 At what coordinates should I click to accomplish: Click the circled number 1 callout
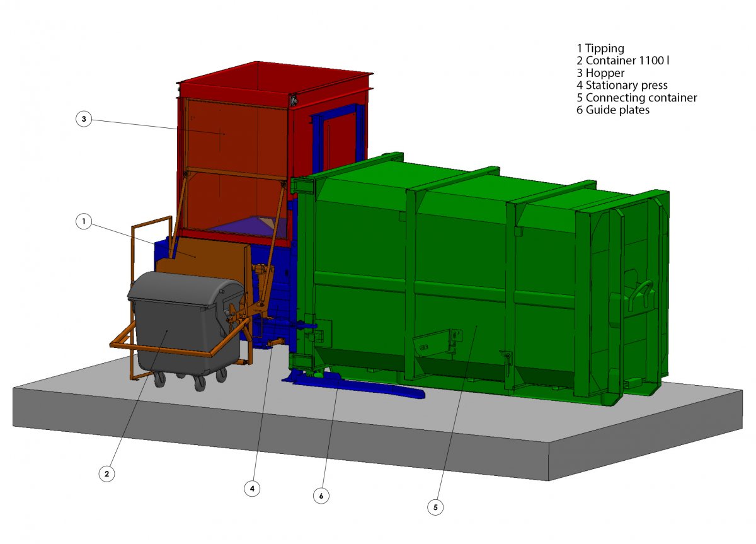click(83, 221)
